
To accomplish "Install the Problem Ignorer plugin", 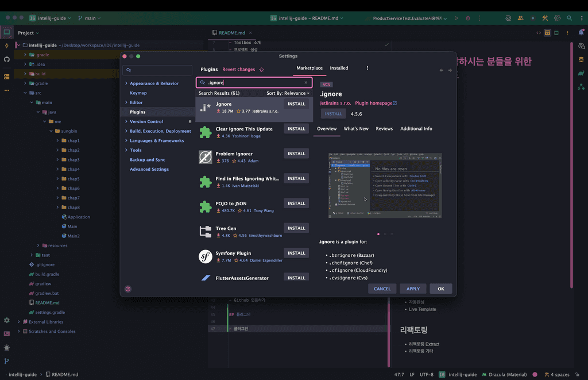I will [296, 153].
